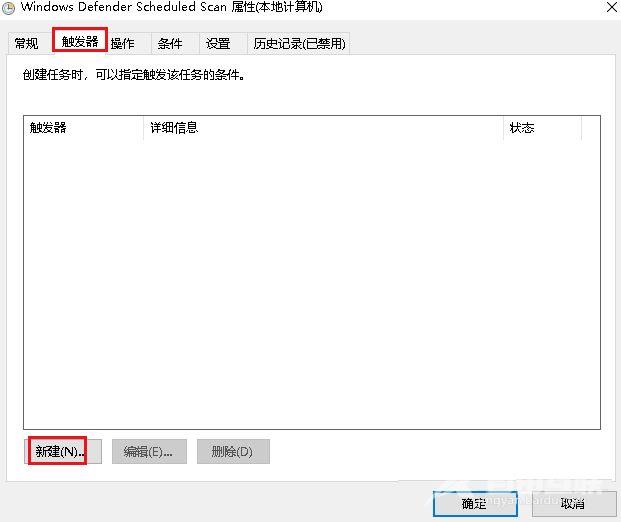Viewport: 621px width, 522px height.
Task: Click the clock icon in title bar
Action: pyautogui.click(x=8, y=8)
